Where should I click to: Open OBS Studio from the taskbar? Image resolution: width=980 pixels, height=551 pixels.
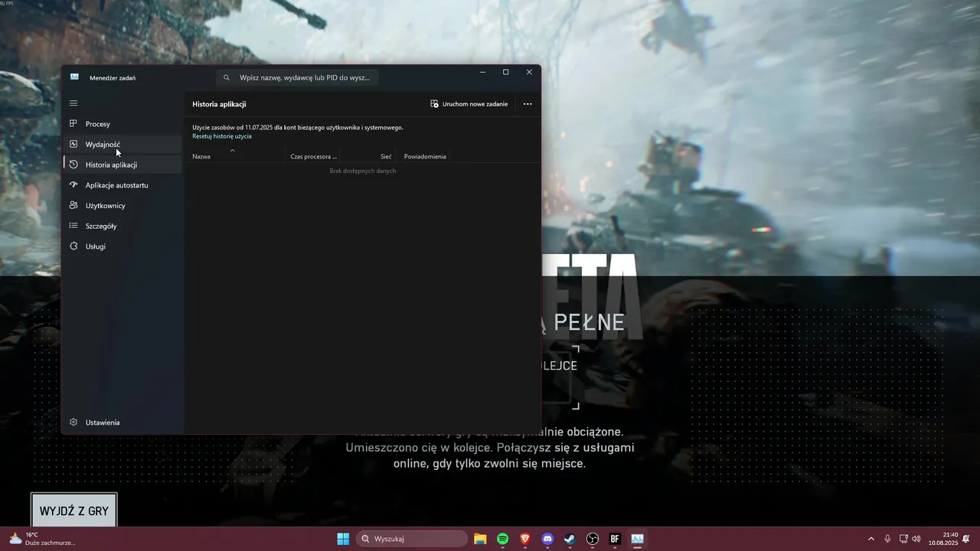coord(593,539)
